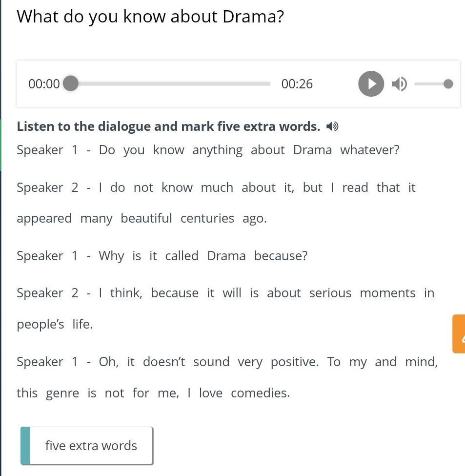Click the word "genre" in last line
Screen dimensions: 465x476
(x=62, y=393)
